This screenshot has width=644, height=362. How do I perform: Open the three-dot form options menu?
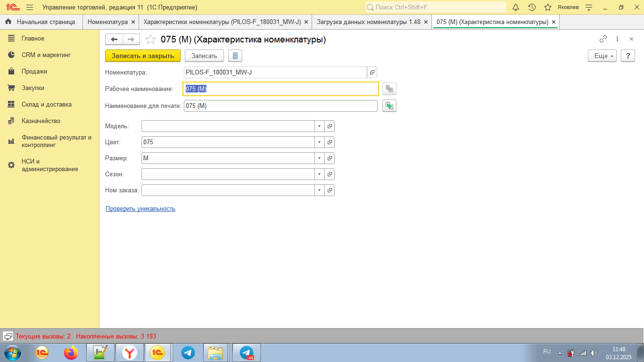[618, 39]
